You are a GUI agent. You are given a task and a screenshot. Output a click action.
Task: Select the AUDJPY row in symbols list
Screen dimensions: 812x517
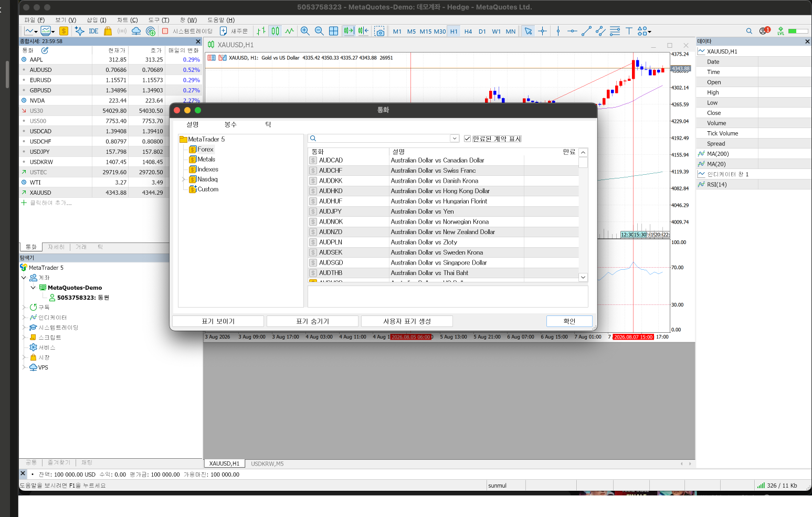[x=444, y=212]
